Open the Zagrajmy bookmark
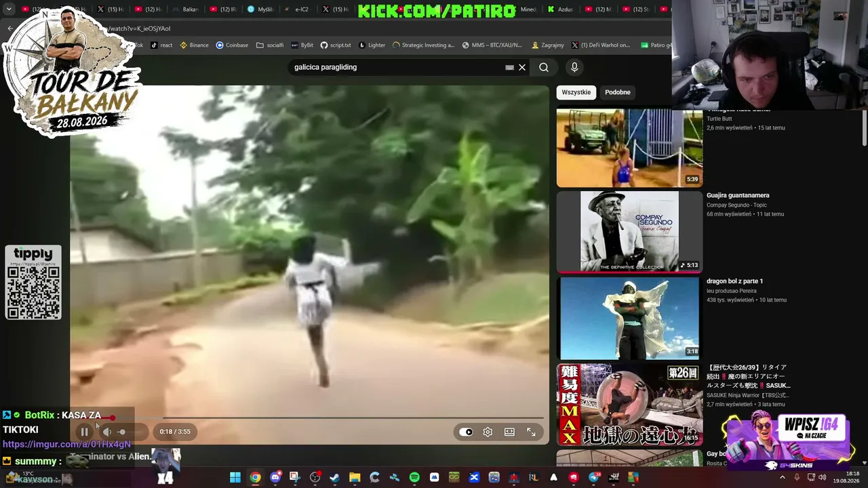 (x=548, y=45)
